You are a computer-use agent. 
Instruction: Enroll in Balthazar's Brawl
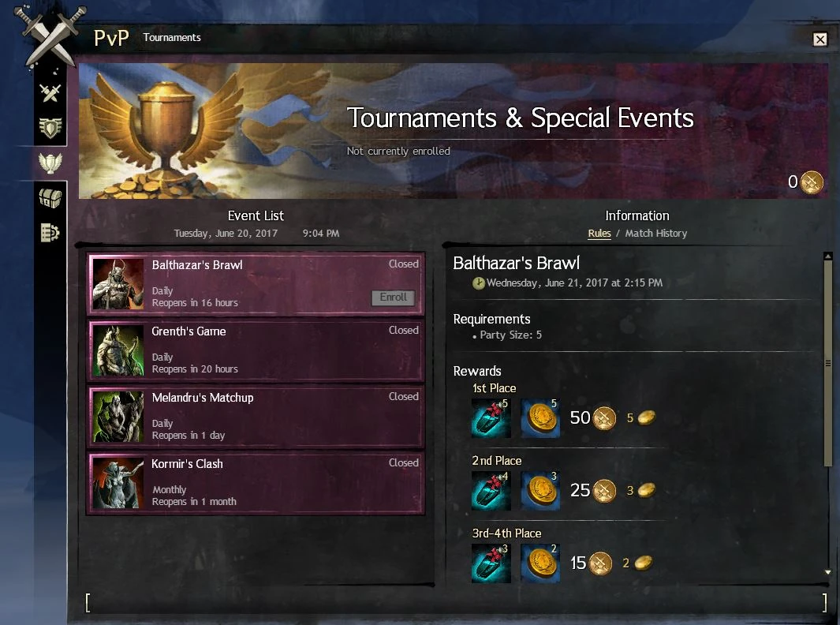click(394, 298)
